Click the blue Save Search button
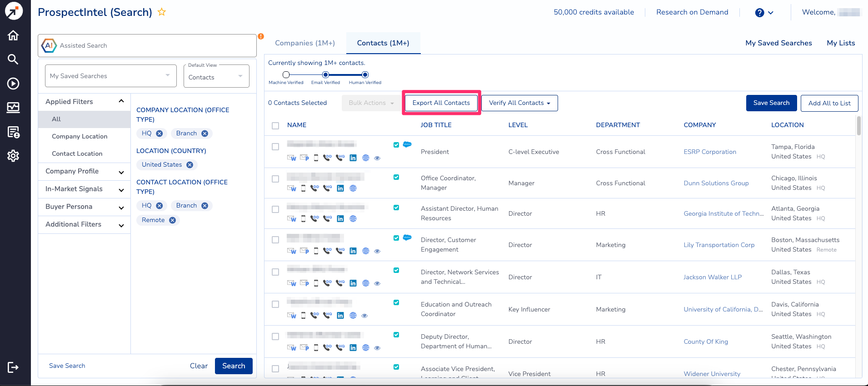The image size is (868, 386). 771,103
